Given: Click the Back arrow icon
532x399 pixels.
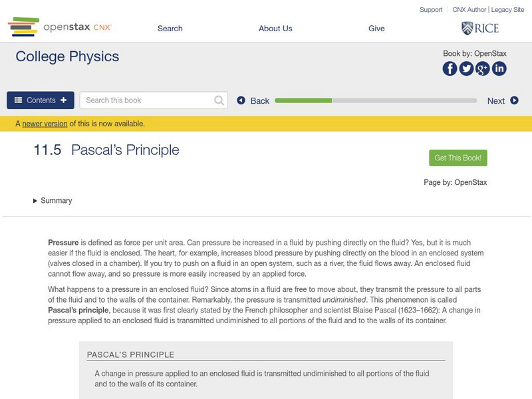Looking at the screenshot, I should pos(241,100).
